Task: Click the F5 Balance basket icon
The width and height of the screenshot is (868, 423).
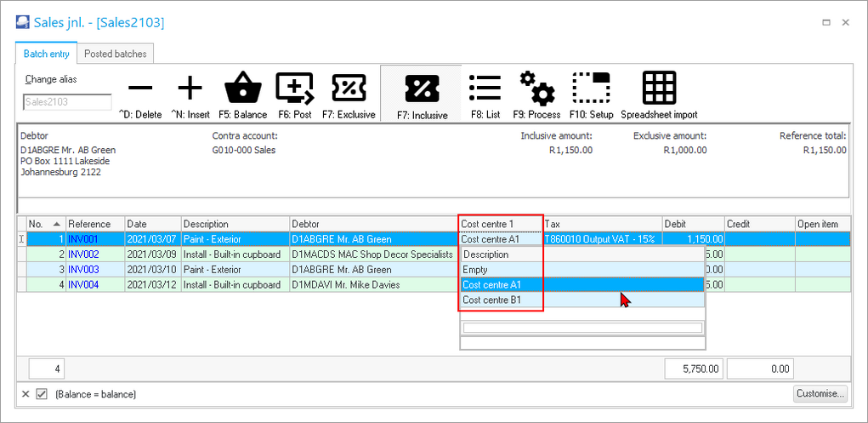Action: [242, 89]
